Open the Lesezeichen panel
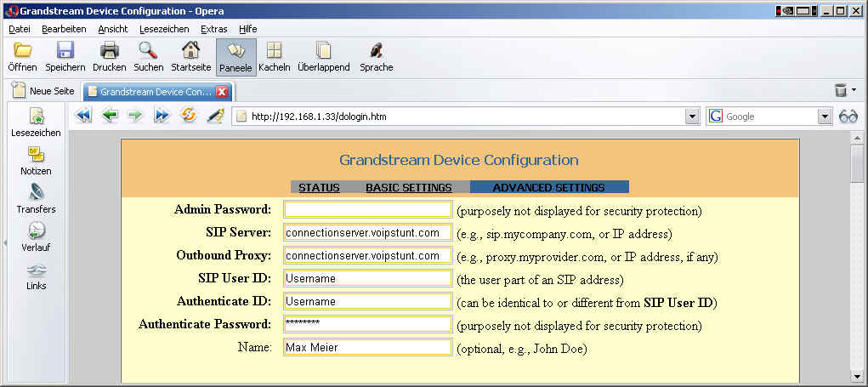This screenshot has width=868, height=387. [36, 122]
